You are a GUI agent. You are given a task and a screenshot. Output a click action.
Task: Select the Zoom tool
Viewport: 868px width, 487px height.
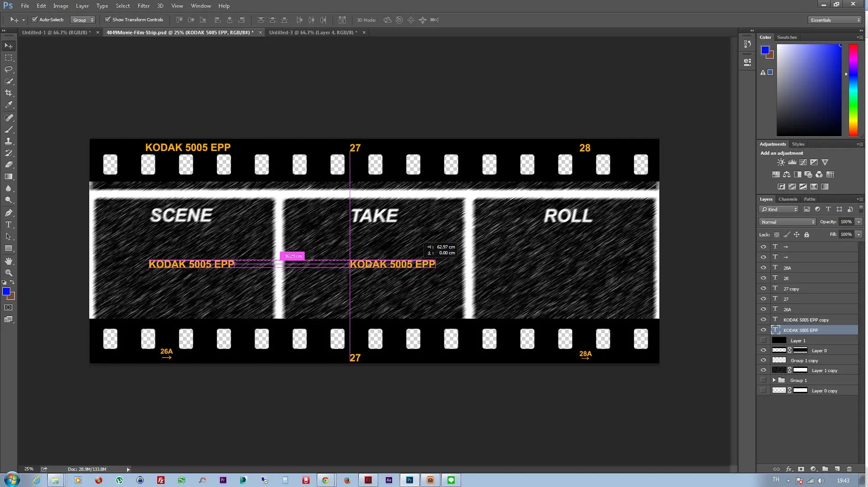(x=9, y=273)
